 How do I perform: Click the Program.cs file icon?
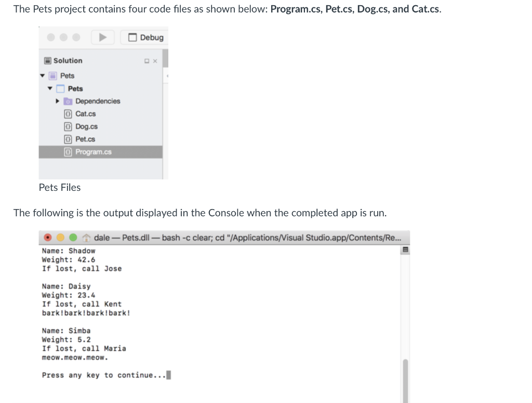[68, 152]
